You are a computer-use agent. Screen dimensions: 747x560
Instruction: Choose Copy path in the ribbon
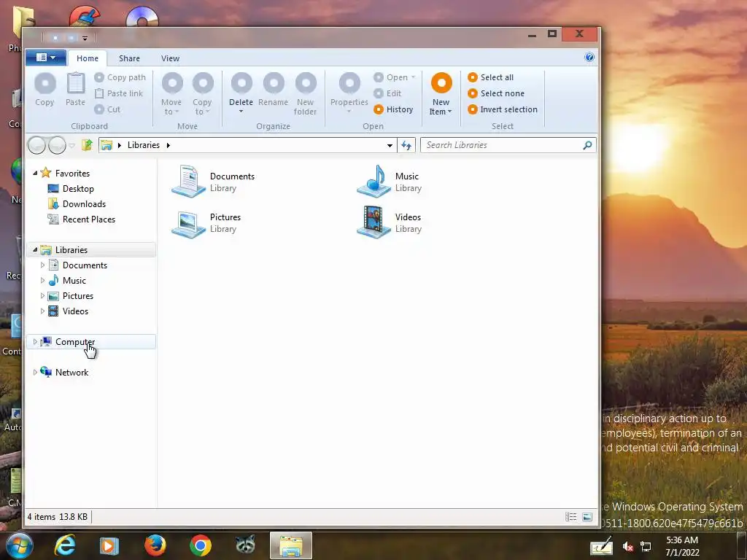(x=120, y=77)
